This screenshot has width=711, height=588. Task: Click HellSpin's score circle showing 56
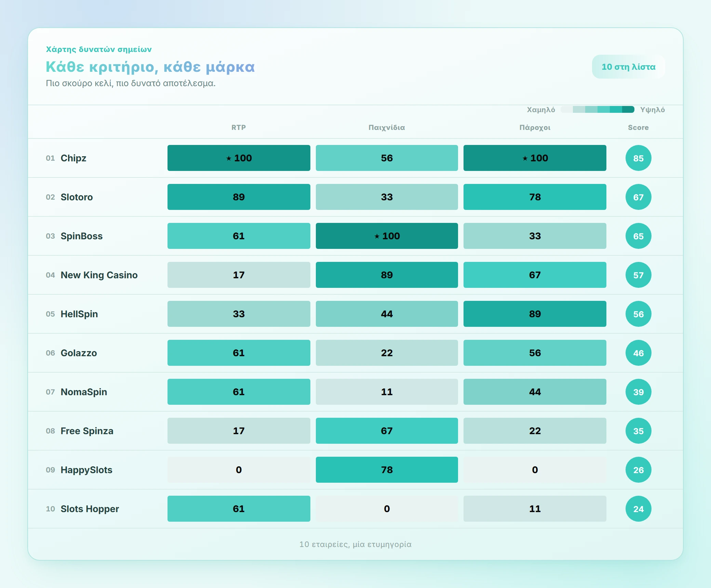pos(638,314)
